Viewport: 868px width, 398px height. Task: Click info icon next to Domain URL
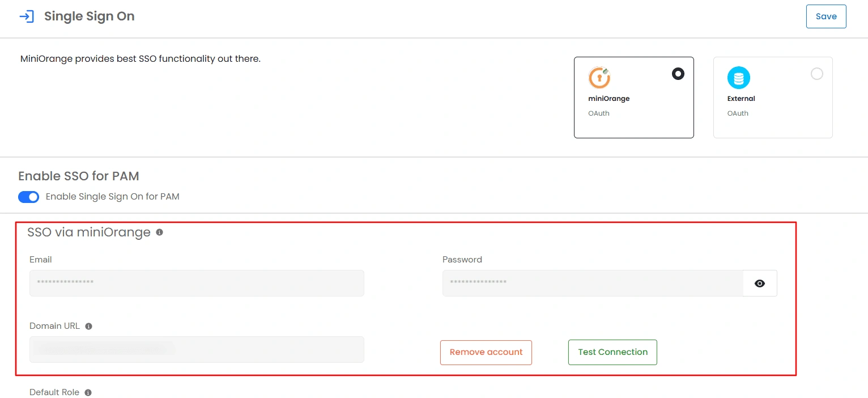pos(88,327)
